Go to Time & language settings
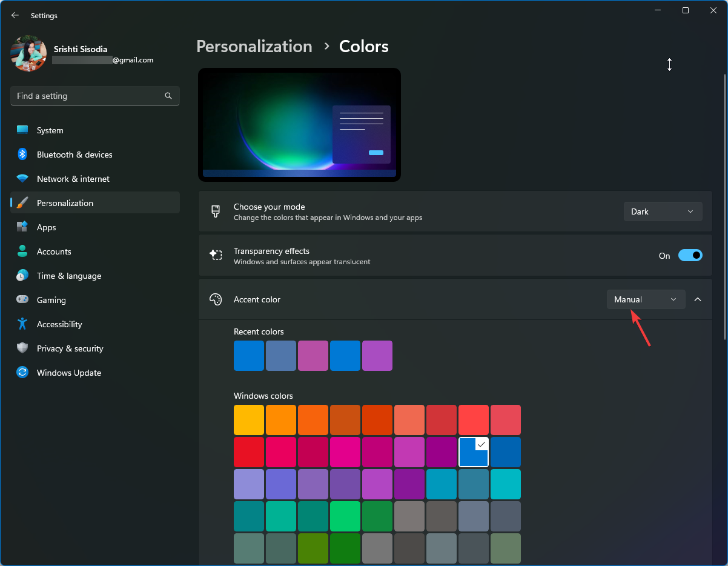728x566 pixels. pyautogui.click(x=68, y=276)
